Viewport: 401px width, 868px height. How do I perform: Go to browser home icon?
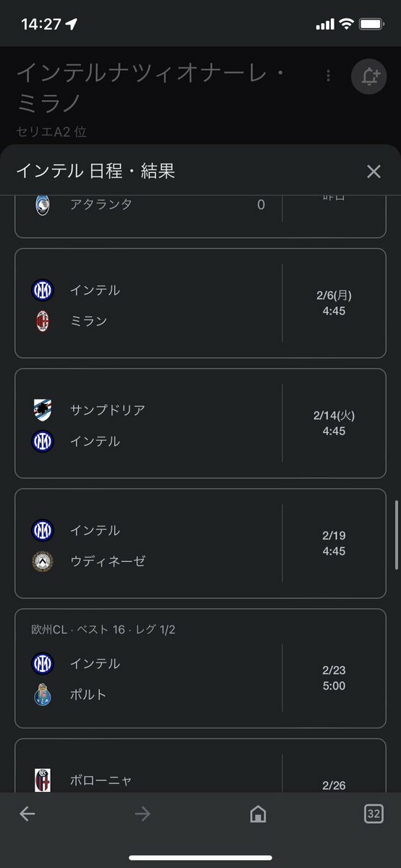pos(258,814)
